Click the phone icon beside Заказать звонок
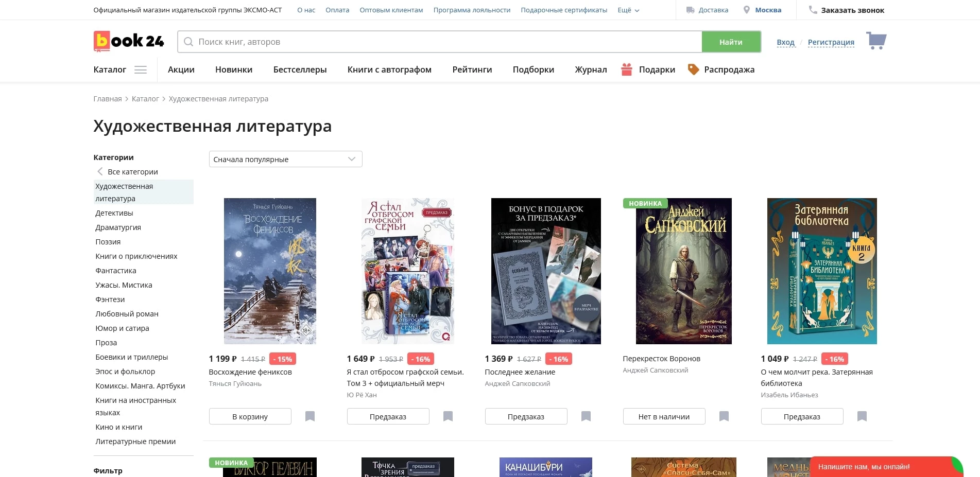 pos(813,10)
